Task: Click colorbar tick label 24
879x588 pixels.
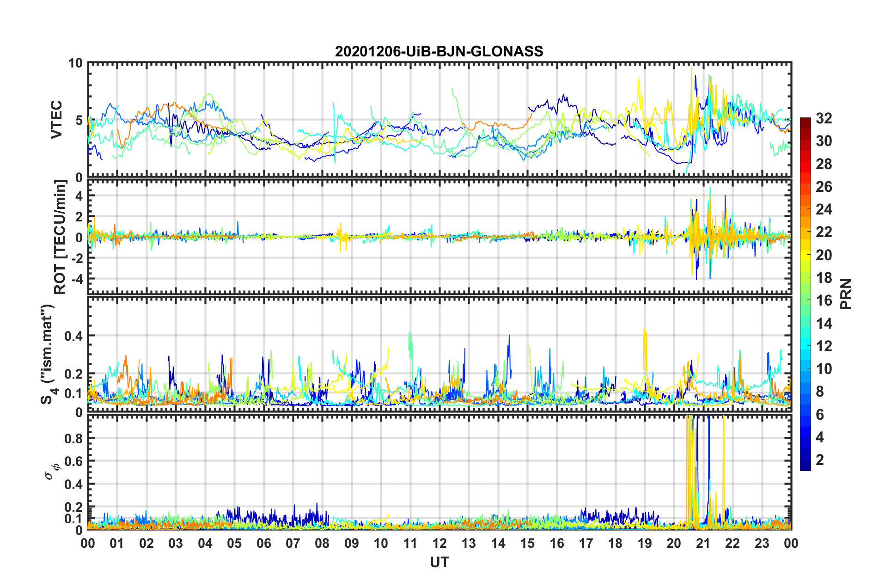Action: pyautogui.click(x=824, y=209)
